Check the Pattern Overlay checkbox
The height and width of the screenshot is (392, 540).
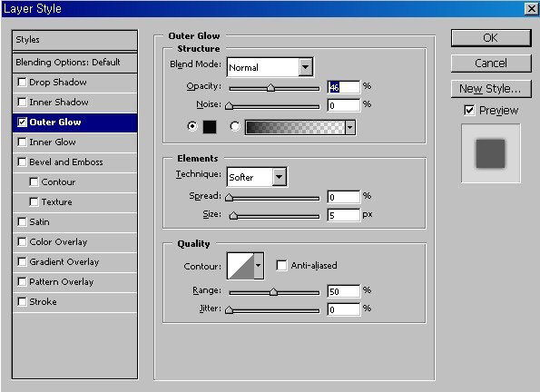22,282
